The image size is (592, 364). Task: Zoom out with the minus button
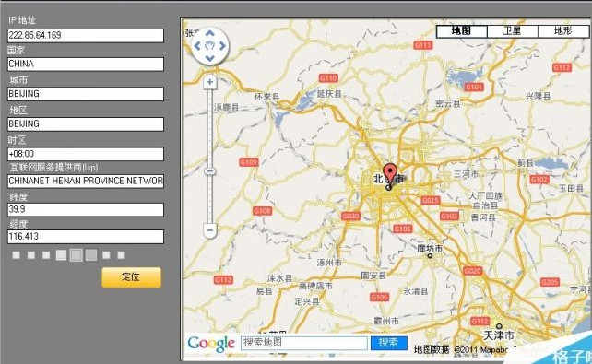coord(210,229)
